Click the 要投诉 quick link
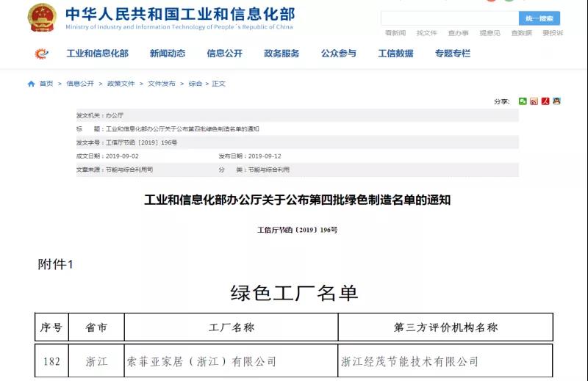The image size is (588, 381). click(553, 33)
